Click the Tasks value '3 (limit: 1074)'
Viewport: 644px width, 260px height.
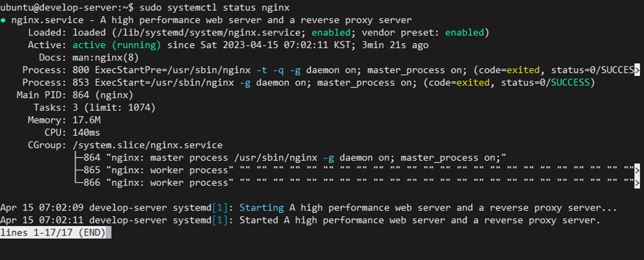[x=114, y=108]
